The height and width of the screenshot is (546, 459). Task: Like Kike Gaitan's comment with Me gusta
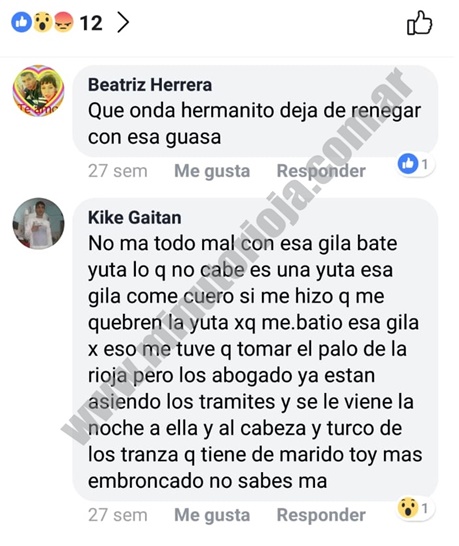(x=212, y=515)
